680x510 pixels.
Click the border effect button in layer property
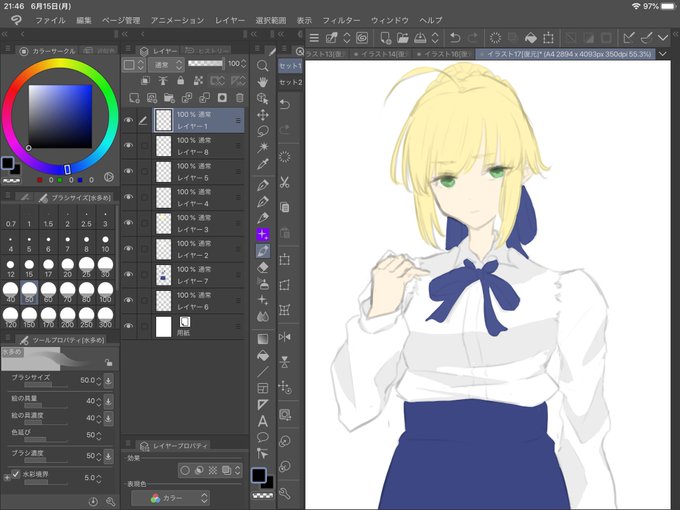coord(185,471)
